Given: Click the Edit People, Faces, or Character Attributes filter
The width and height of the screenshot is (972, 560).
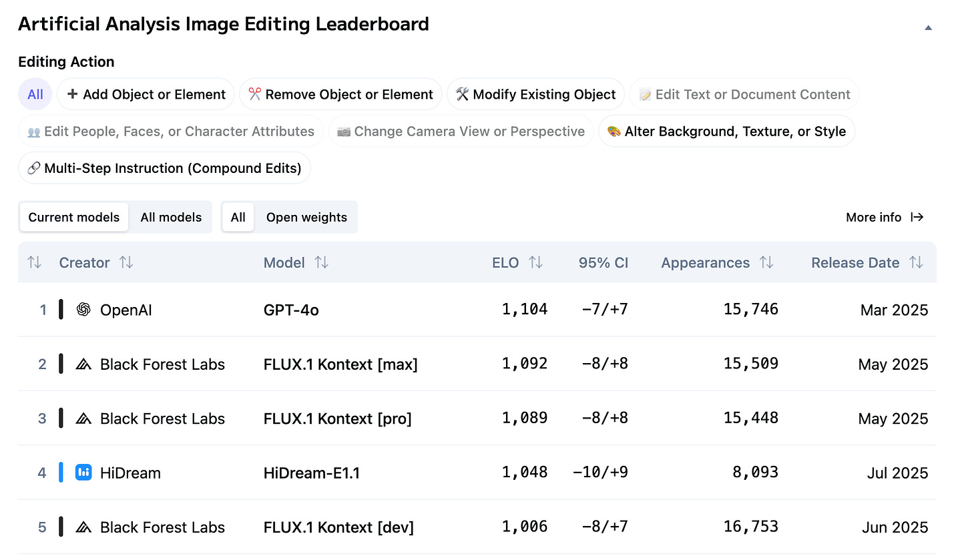Looking at the screenshot, I should coord(170,131).
